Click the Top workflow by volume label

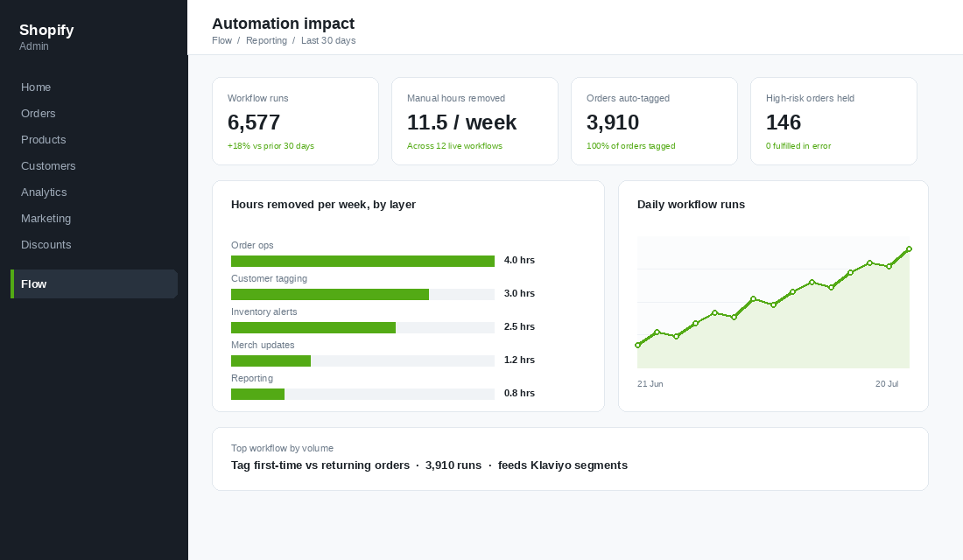coord(282,448)
